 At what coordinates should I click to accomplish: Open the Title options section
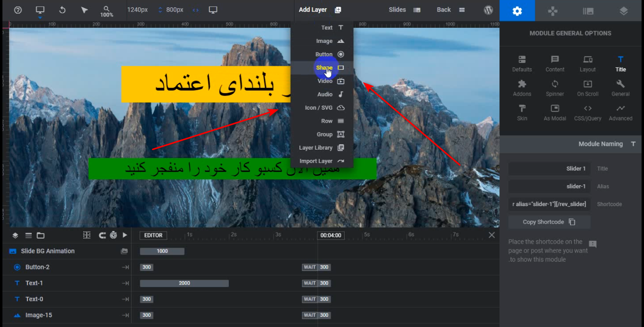(x=620, y=63)
